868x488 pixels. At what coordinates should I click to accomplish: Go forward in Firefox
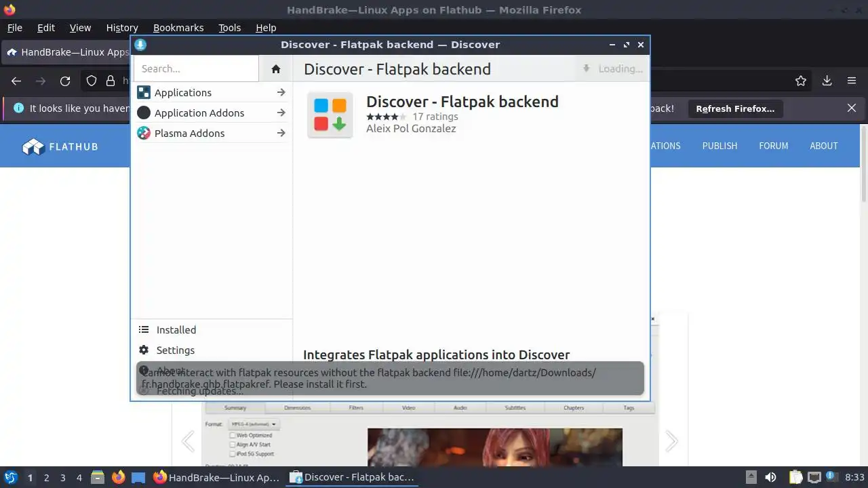point(41,81)
